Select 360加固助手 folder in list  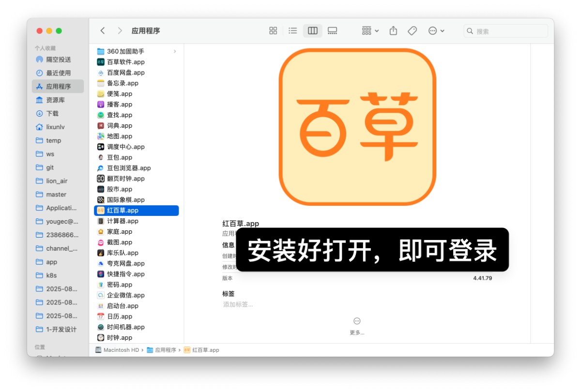click(x=137, y=51)
